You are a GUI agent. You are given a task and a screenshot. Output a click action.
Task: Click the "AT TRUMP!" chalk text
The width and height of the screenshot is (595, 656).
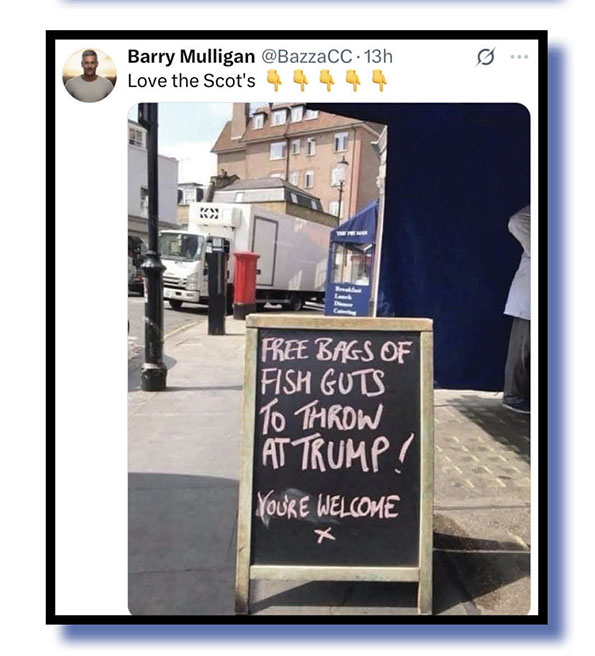point(337,454)
